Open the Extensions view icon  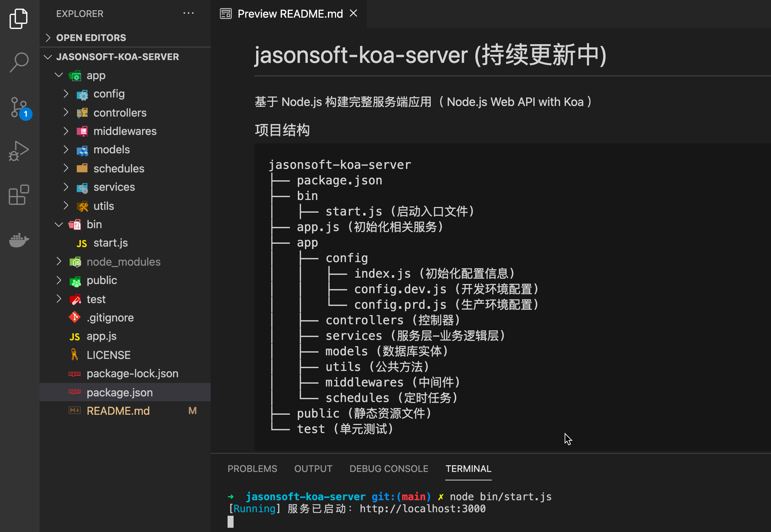pyautogui.click(x=19, y=195)
